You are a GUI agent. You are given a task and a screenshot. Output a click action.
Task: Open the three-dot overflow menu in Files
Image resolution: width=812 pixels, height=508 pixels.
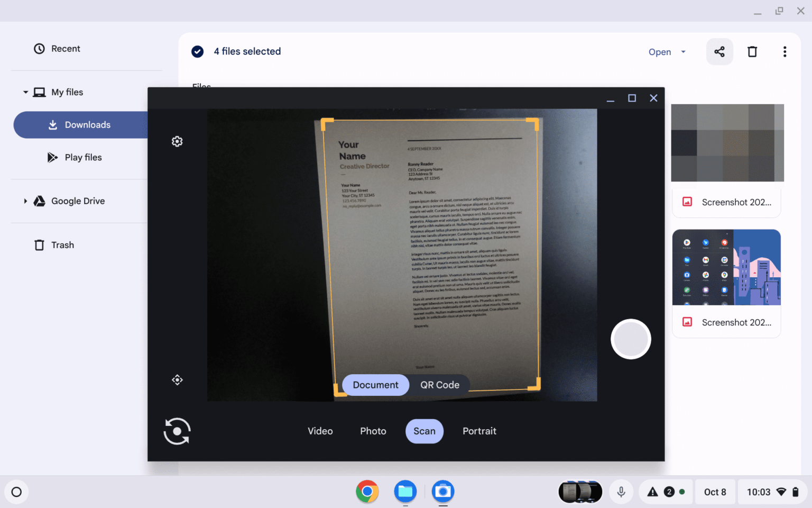[x=785, y=51]
